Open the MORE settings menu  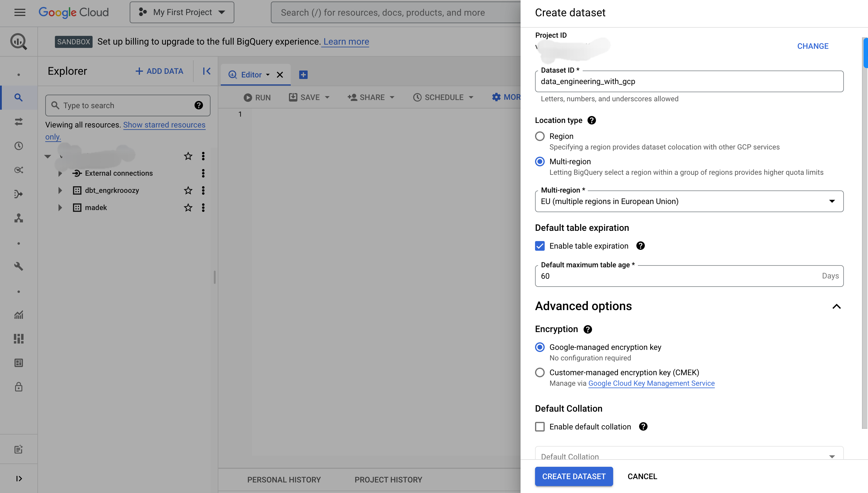(x=506, y=98)
